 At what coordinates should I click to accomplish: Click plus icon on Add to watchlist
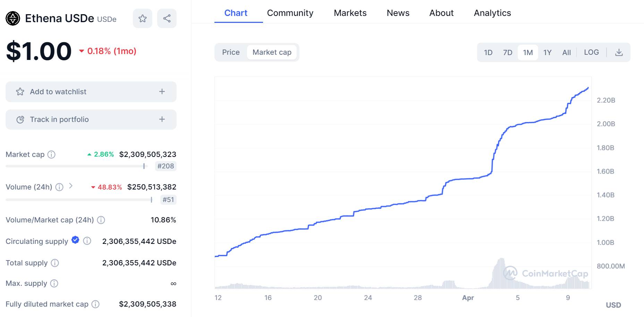(x=162, y=91)
